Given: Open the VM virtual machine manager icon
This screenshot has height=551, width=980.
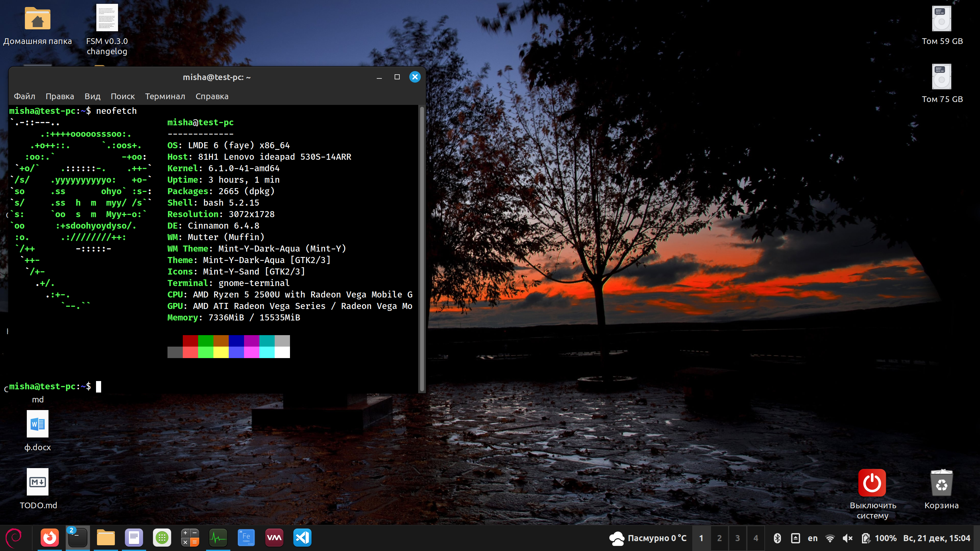Looking at the screenshot, I should [274, 538].
